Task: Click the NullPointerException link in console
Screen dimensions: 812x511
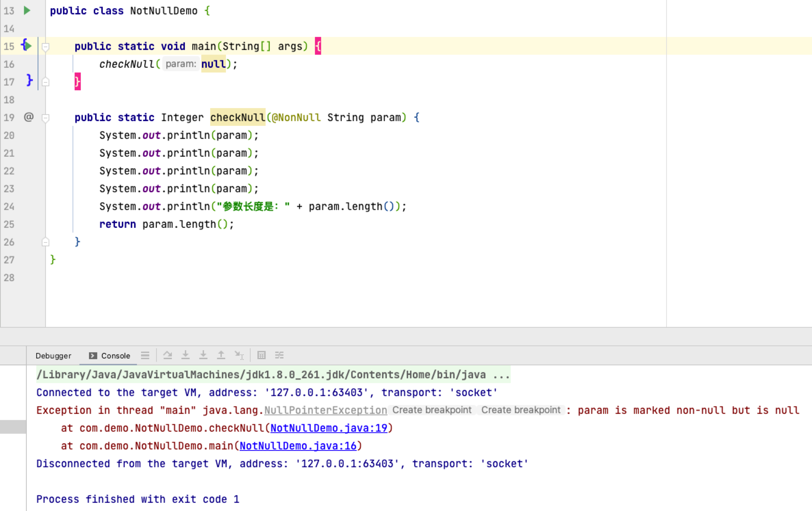Action: [x=326, y=410]
